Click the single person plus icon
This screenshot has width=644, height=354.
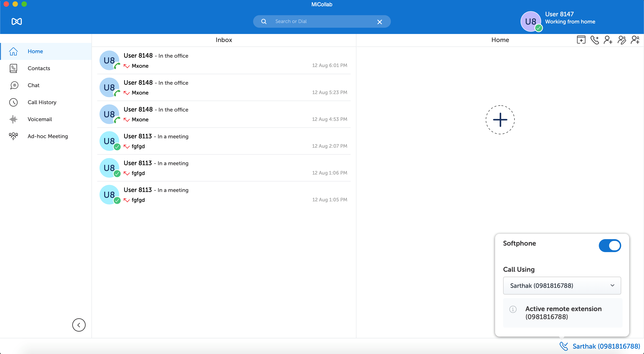608,40
